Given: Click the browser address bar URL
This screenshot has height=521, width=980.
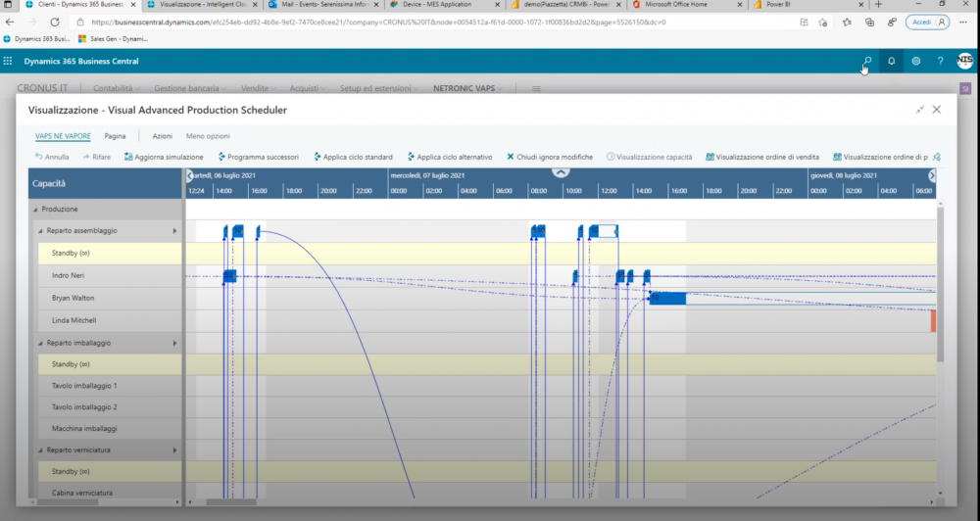Looking at the screenshot, I should coord(378,22).
